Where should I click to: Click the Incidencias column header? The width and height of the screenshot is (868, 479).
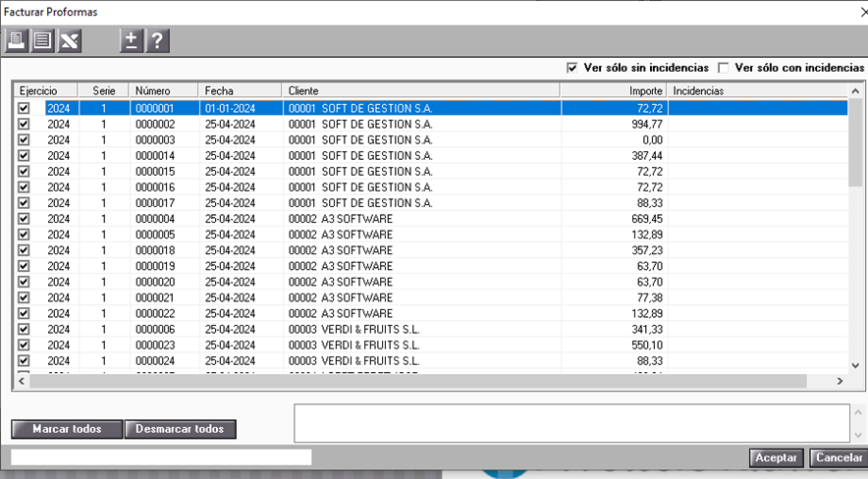point(757,90)
